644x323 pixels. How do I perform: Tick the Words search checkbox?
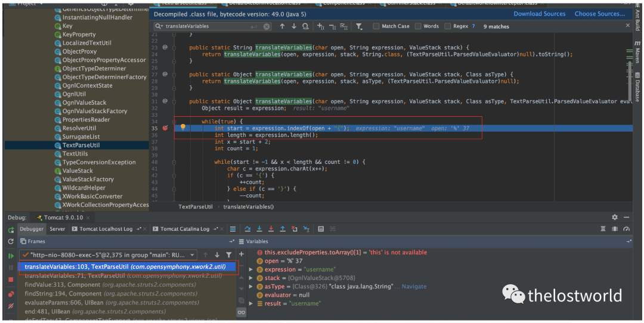[x=418, y=26]
